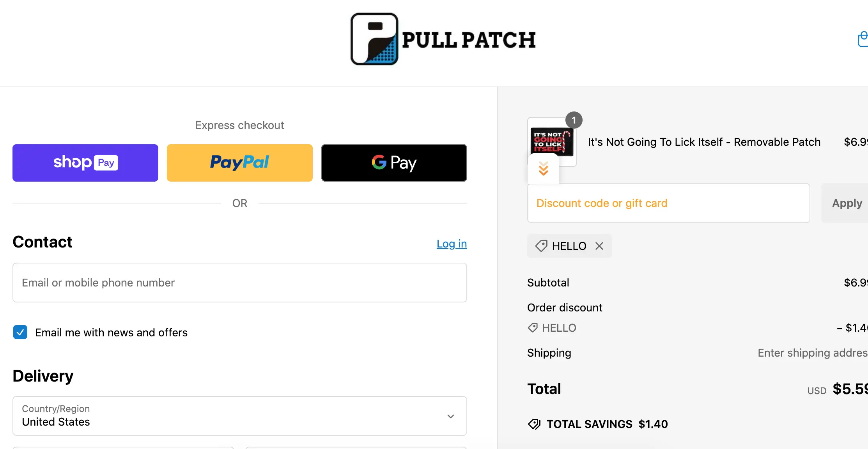This screenshot has height=449, width=868.
Task: Click the item quantity badge on thumbnail
Action: [x=574, y=120]
